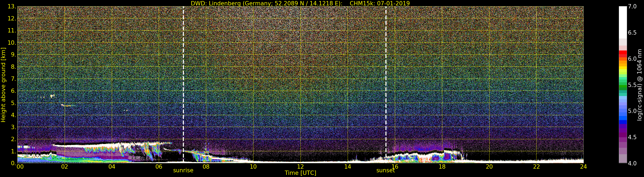Click the cloud patch near 6 km after 01 UTC
The width and height of the screenshot is (644, 177).
[52, 96]
